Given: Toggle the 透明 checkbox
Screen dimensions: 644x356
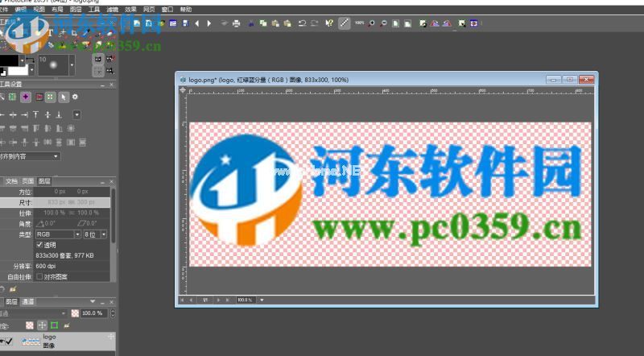Looking at the screenshot, I should (39, 245).
